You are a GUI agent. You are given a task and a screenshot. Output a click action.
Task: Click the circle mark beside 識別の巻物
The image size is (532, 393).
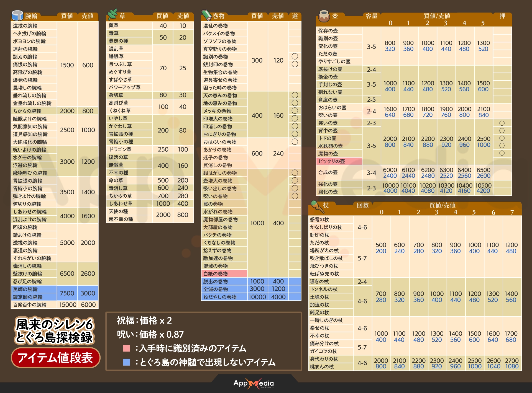(x=295, y=56)
